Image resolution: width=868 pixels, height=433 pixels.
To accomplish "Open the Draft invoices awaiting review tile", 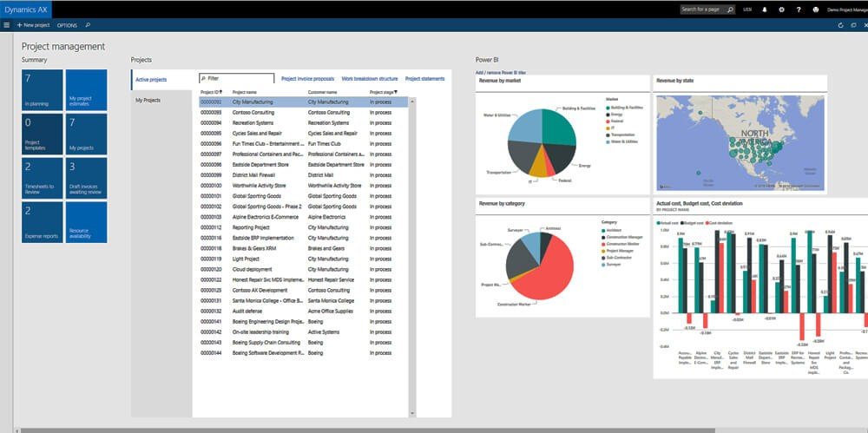I will pos(86,178).
